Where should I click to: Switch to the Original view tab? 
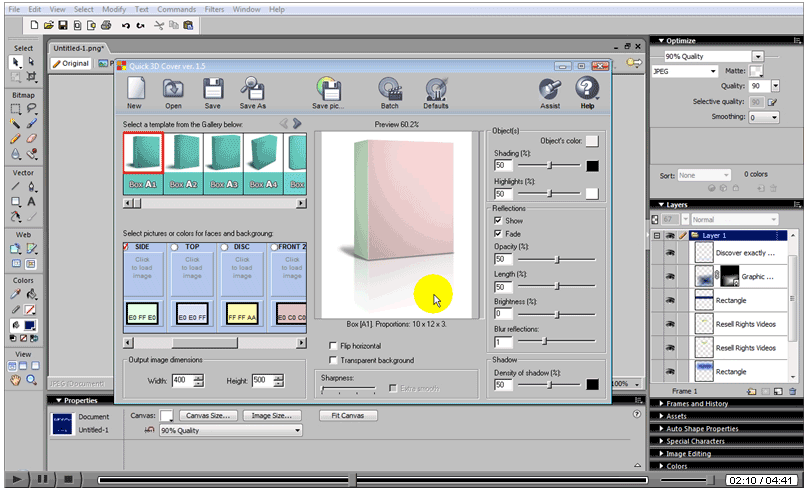(x=71, y=63)
